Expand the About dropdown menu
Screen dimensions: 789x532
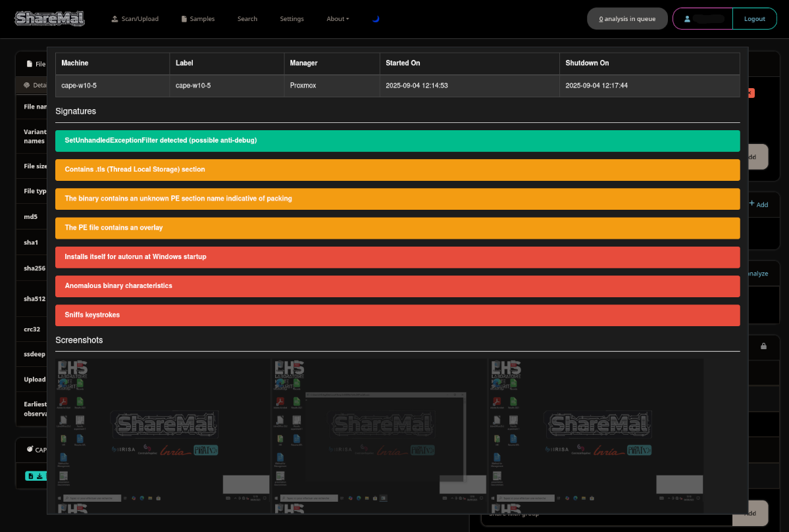pyautogui.click(x=338, y=19)
